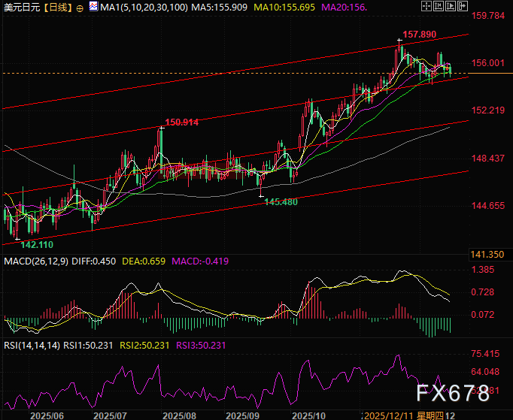Click the yellow DEA:0.659 label
This screenshot has width=513, height=420.
point(146,261)
